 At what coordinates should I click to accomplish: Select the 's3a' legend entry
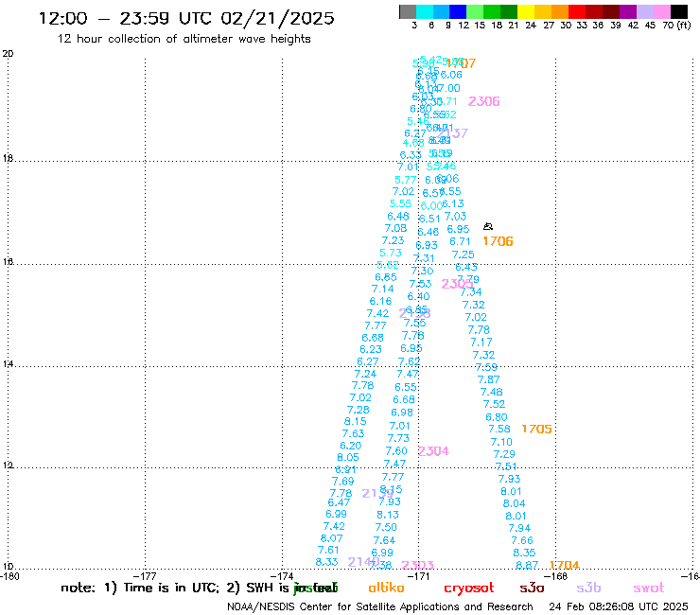tap(532, 588)
